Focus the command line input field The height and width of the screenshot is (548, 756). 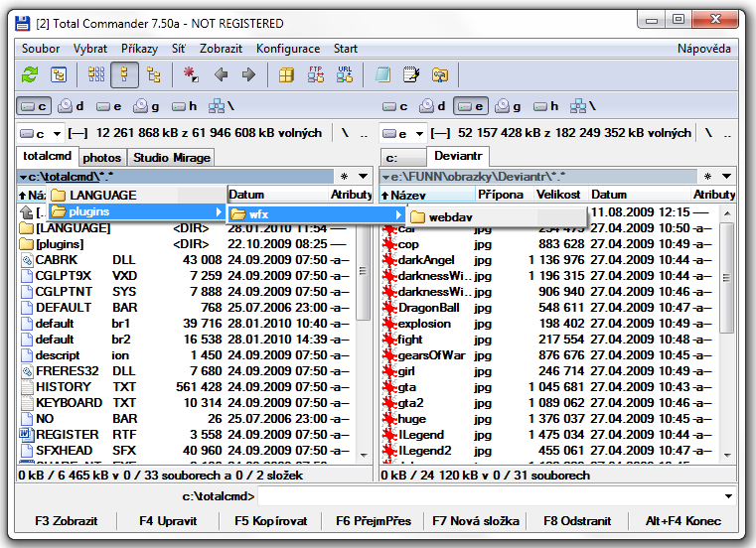(x=490, y=496)
